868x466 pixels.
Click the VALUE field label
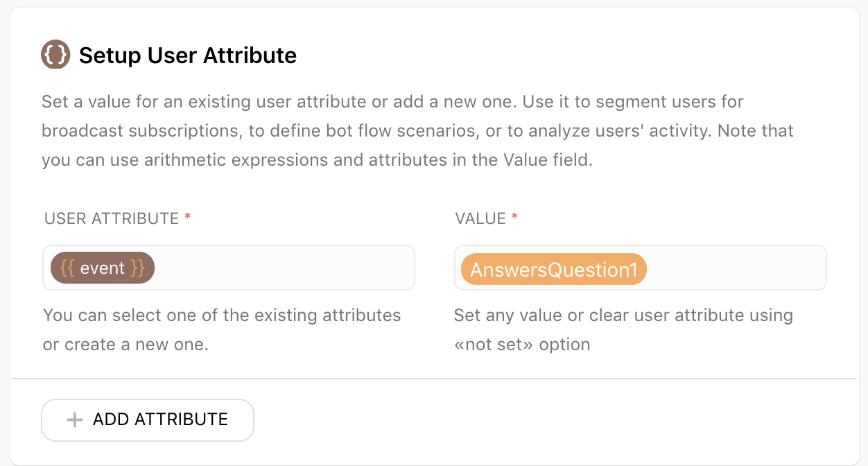pos(480,219)
